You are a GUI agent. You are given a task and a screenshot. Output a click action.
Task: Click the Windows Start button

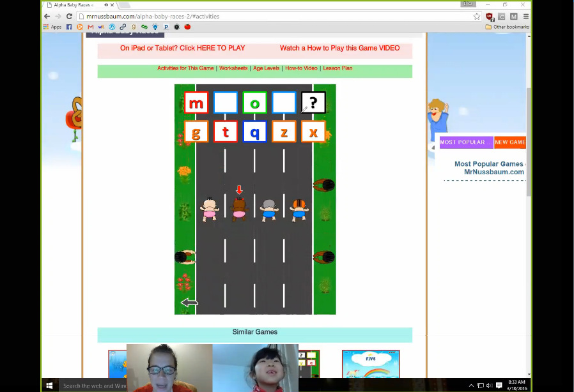(x=49, y=386)
